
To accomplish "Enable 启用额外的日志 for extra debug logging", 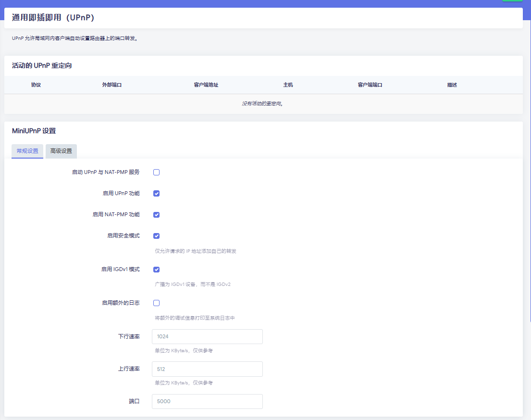I will [156, 303].
